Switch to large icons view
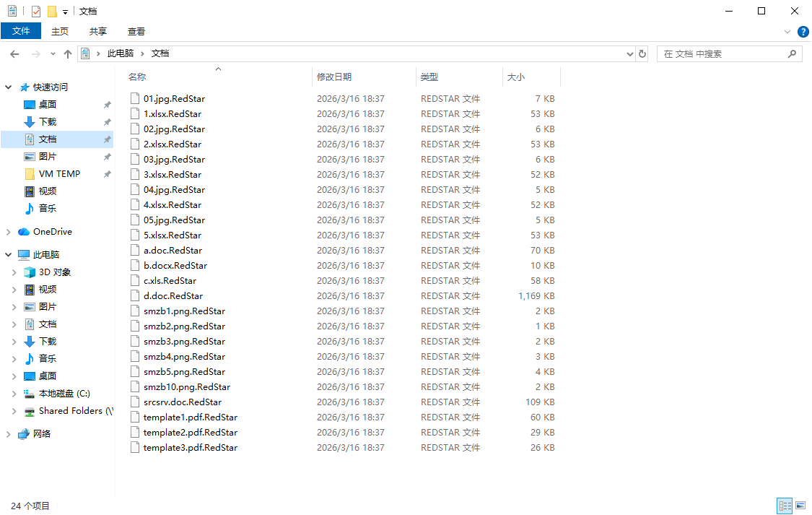This screenshot has height=515, width=812. [800, 505]
